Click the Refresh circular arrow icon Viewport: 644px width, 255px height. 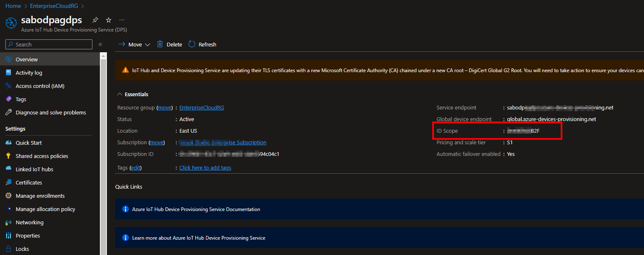[x=192, y=44]
